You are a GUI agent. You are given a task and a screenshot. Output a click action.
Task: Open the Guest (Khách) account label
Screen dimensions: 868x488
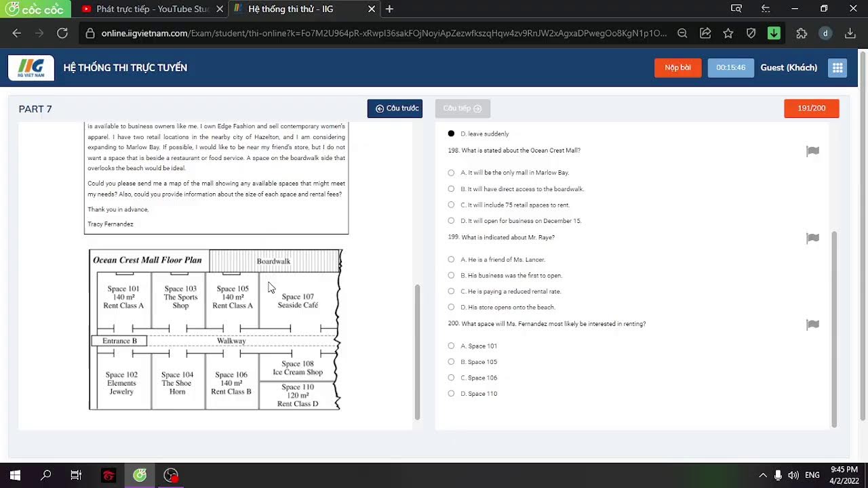pyautogui.click(x=789, y=68)
